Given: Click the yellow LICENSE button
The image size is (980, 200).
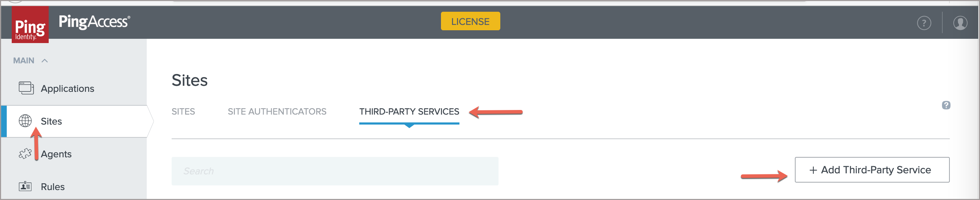Looking at the screenshot, I should click(x=470, y=21).
